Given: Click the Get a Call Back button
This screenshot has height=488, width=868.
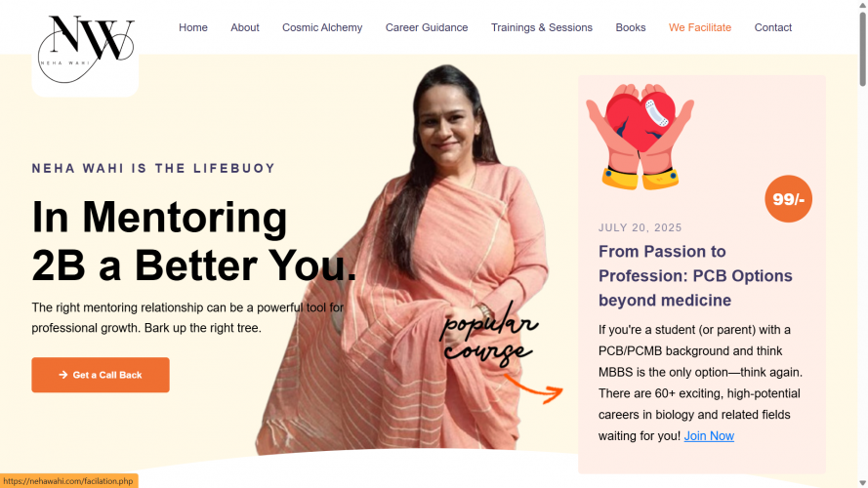Looking at the screenshot, I should pos(101,375).
